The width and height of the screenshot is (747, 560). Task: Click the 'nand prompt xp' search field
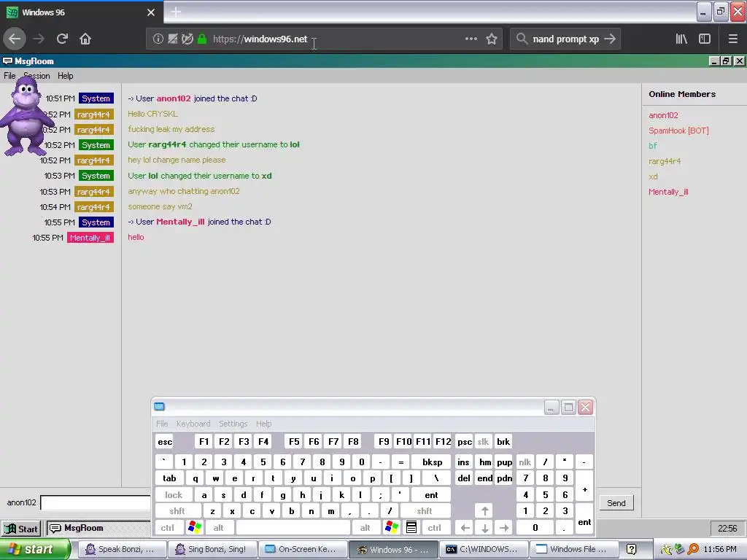click(x=565, y=39)
